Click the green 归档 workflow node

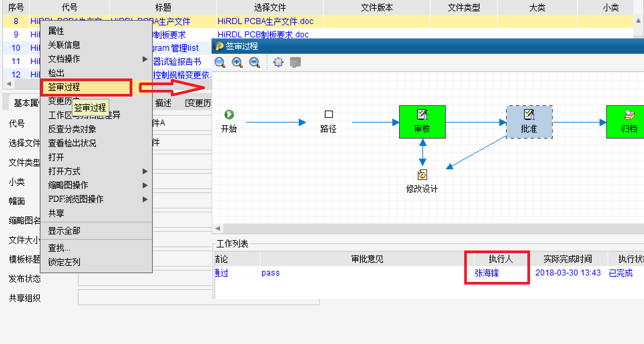[625, 122]
